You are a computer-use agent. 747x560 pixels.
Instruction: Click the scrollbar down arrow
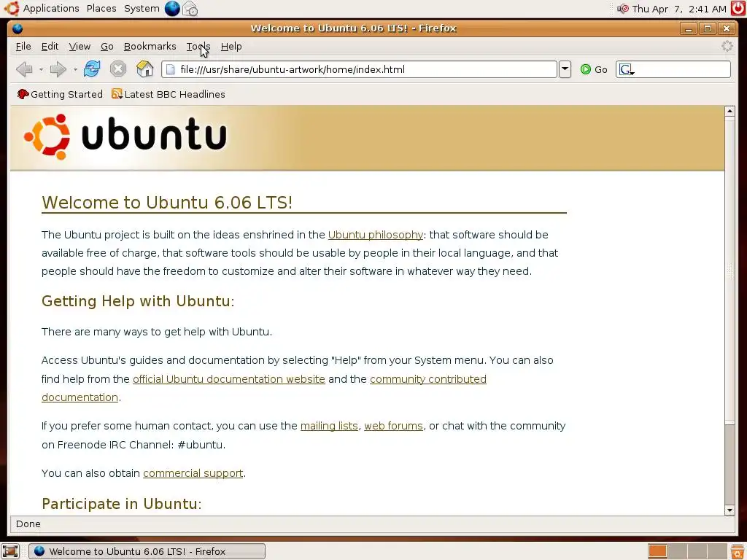click(x=729, y=510)
